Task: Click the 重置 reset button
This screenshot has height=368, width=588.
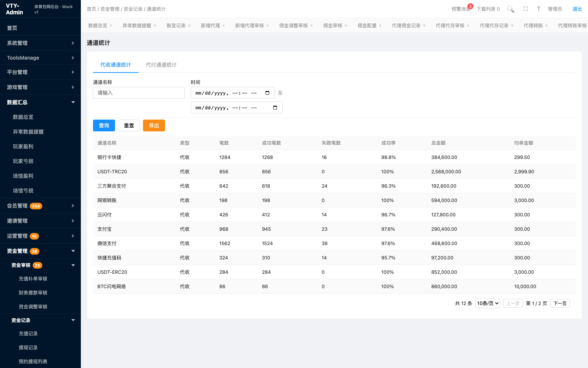Action: click(129, 125)
